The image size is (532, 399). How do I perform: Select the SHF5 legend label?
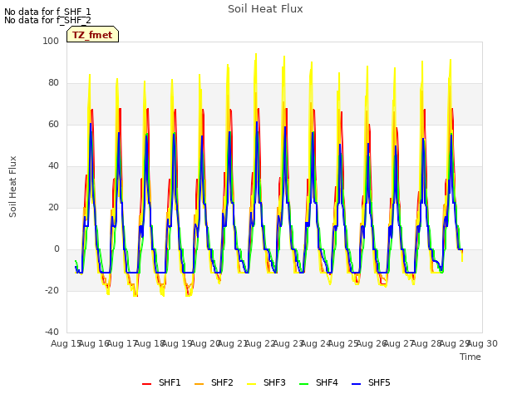pos(379,382)
